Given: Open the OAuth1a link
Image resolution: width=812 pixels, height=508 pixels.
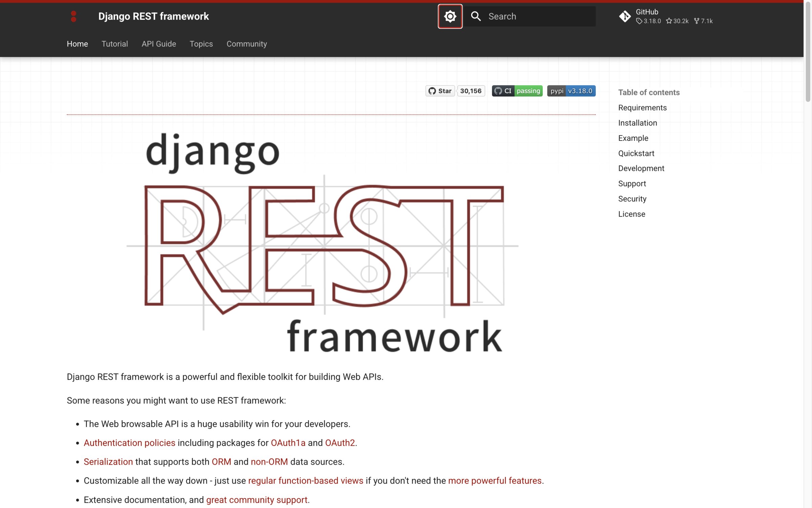Looking at the screenshot, I should click(x=288, y=443).
